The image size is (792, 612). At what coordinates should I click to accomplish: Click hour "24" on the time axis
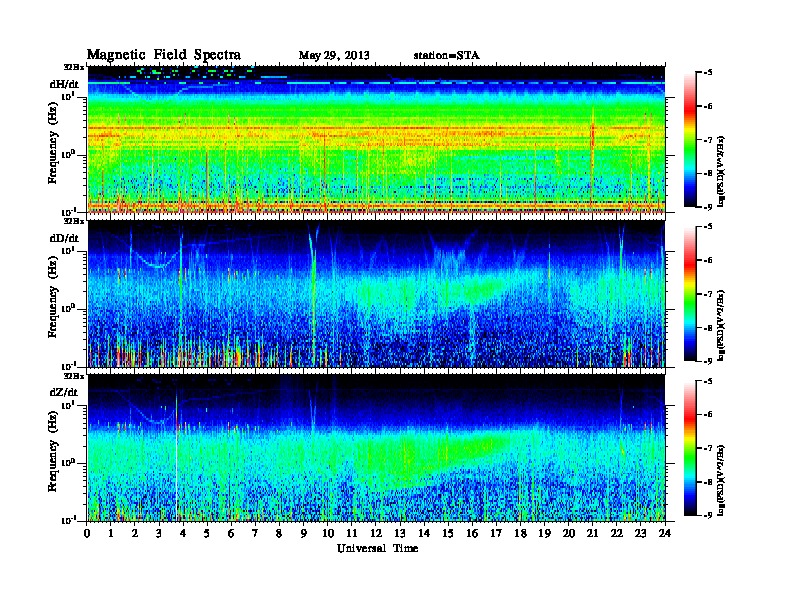[x=665, y=534]
